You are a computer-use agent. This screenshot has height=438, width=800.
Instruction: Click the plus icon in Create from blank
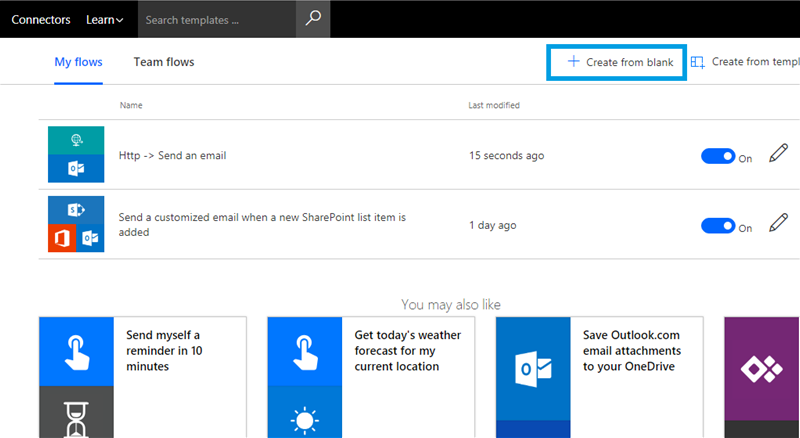coord(573,62)
